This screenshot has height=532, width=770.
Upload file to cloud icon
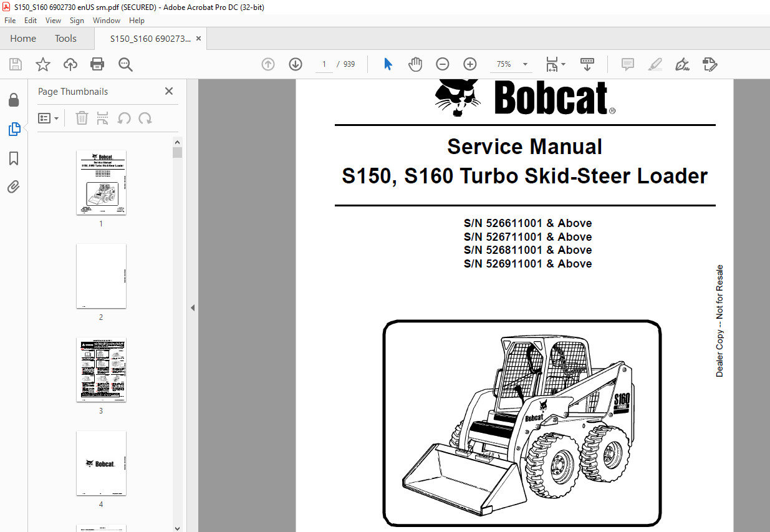tap(70, 64)
